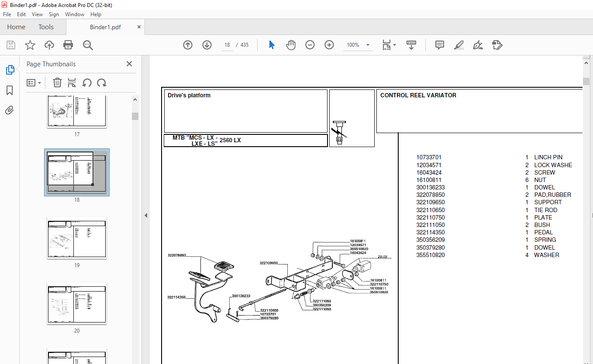This screenshot has width=593, height=364.
Task: Click the LINCH PIN part description
Action: click(x=548, y=157)
